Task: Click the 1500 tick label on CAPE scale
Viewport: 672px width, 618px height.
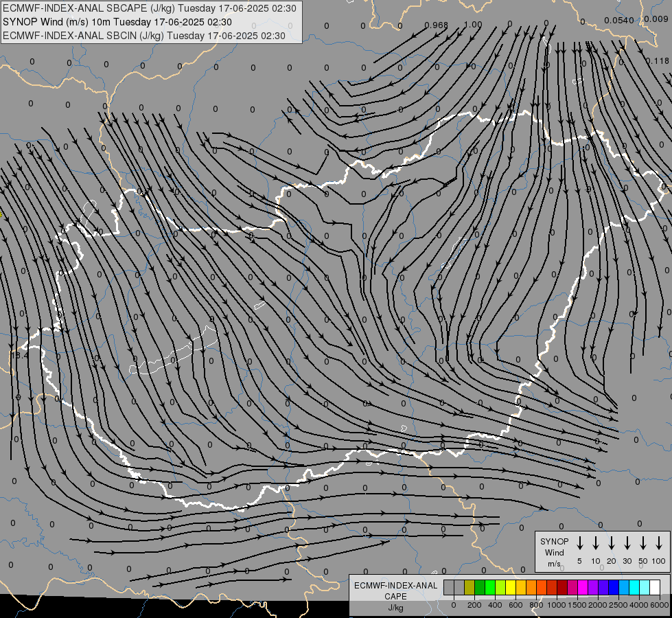Action: [577, 605]
